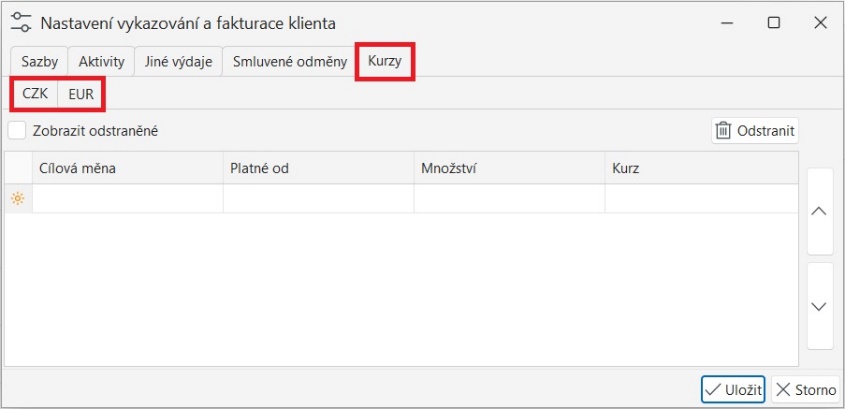Screen dimensions: 845x409
Task: Go to the Smluvené odměny tab
Action: (x=290, y=62)
